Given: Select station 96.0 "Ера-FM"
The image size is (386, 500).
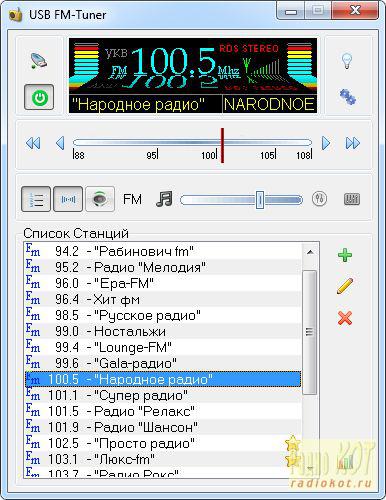Looking at the screenshot, I should click(163, 283).
